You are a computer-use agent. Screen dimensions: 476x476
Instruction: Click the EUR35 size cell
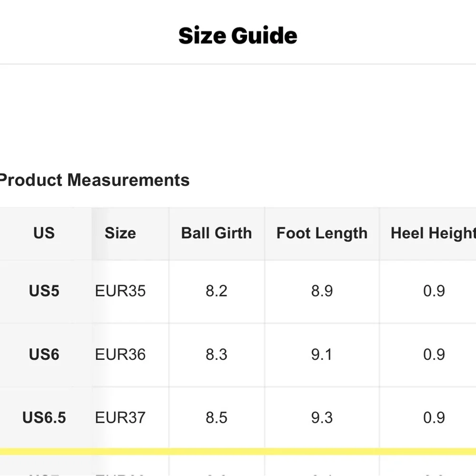pyautogui.click(x=120, y=291)
